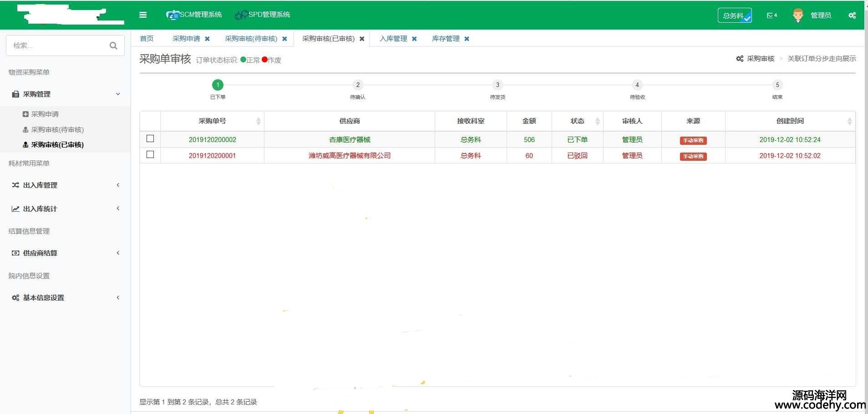868x414 pixels.
Task: Click the 采购审核 breadcrumb gears icon
Action: [x=740, y=59]
